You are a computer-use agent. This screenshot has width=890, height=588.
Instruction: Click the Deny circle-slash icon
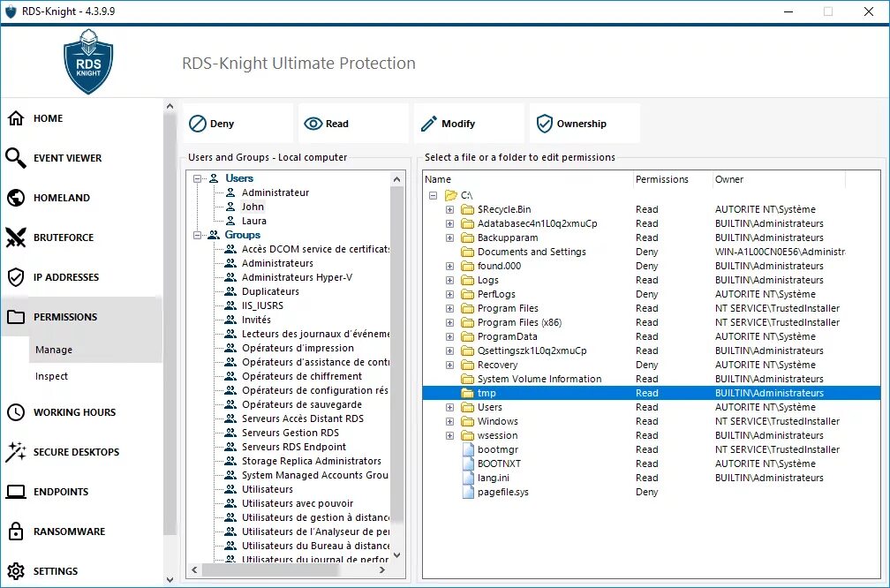click(198, 124)
